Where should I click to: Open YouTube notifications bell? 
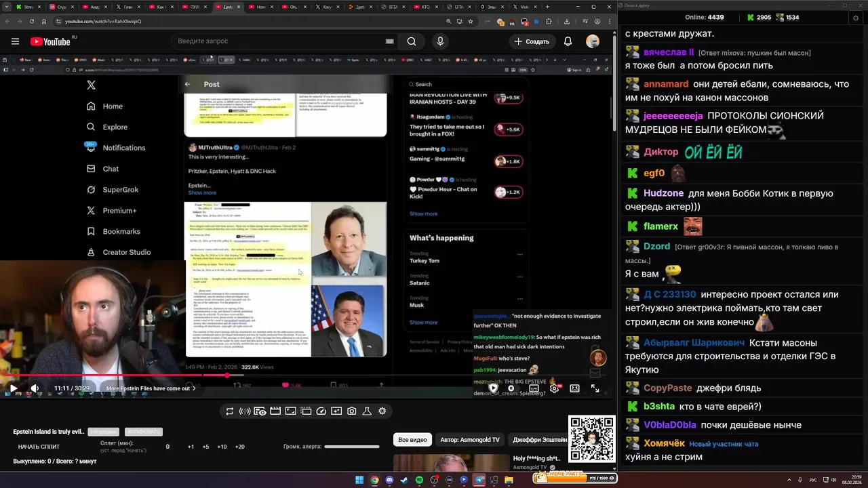[568, 41]
